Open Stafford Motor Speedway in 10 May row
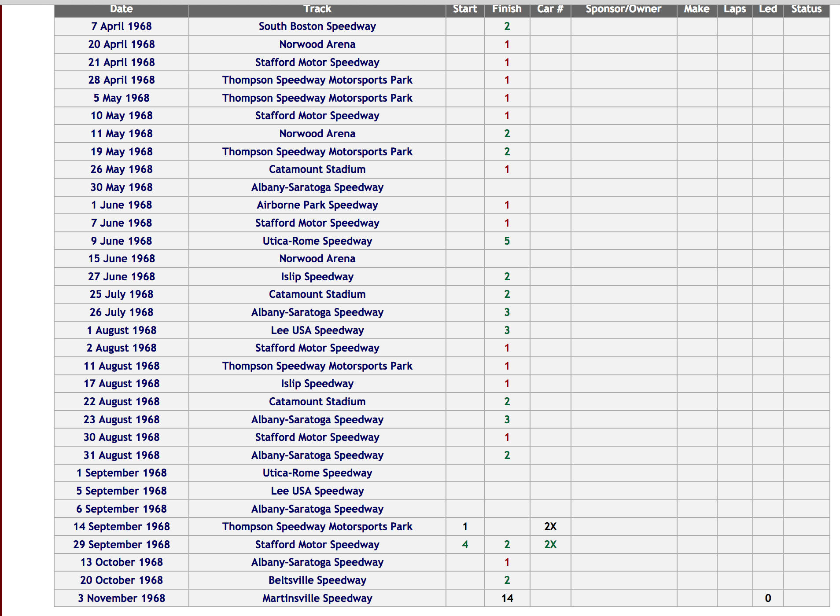Screen dimensions: 840x616 (x=317, y=116)
